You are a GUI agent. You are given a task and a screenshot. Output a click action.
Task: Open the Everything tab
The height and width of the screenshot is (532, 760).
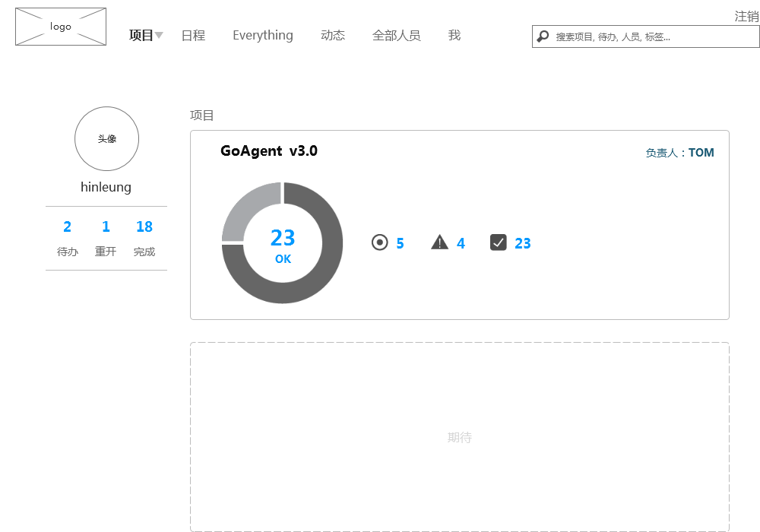(x=262, y=35)
